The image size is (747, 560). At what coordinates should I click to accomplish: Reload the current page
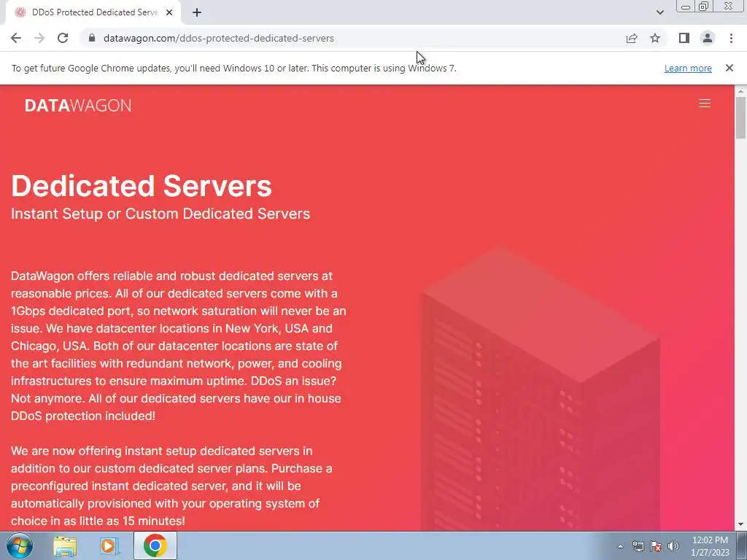tap(63, 38)
